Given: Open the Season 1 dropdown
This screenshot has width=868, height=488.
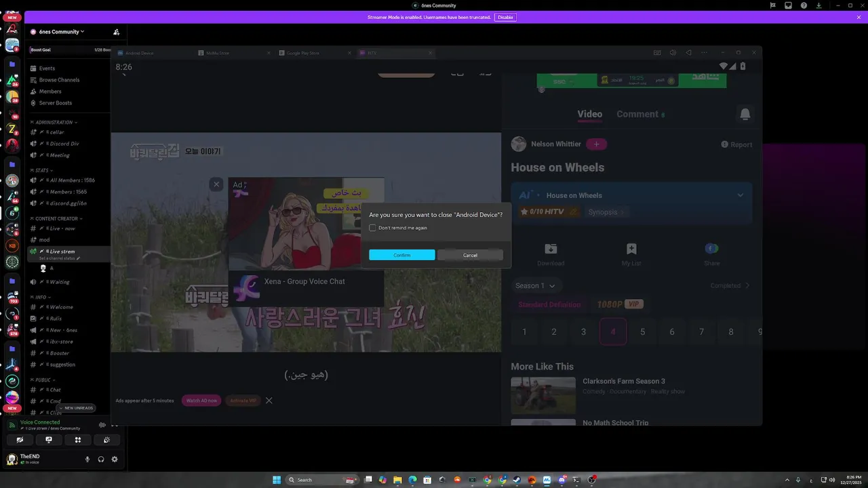Looking at the screenshot, I should click(536, 285).
